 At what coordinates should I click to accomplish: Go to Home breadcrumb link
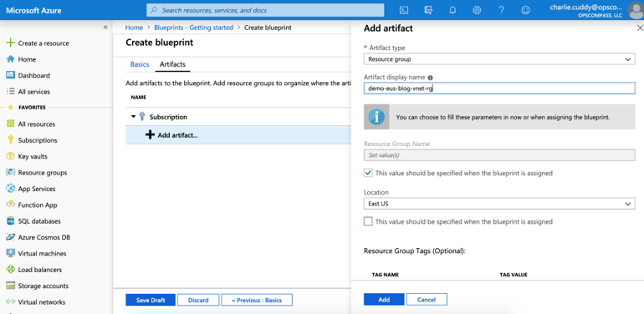point(135,28)
